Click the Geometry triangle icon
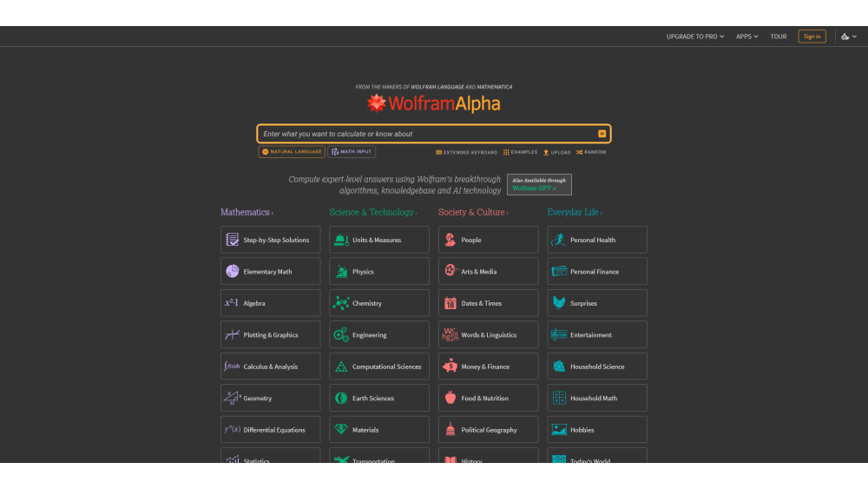The height and width of the screenshot is (489, 868). [232, 398]
